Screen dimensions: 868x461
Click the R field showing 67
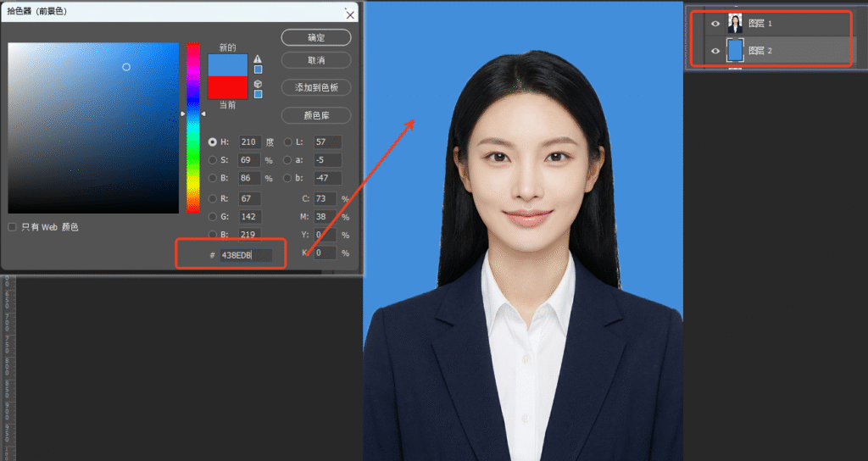point(250,198)
